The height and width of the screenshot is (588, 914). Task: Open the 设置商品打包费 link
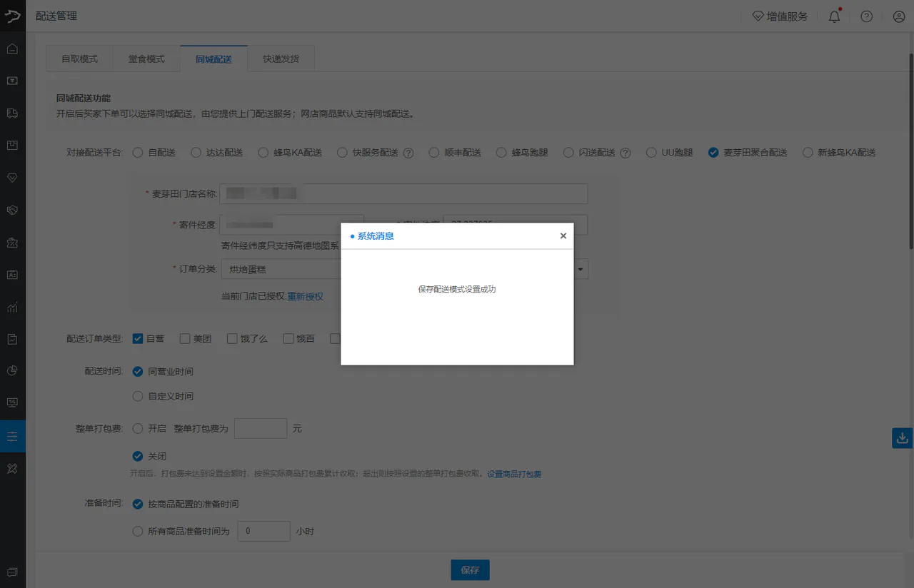pyautogui.click(x=514, y=474)
